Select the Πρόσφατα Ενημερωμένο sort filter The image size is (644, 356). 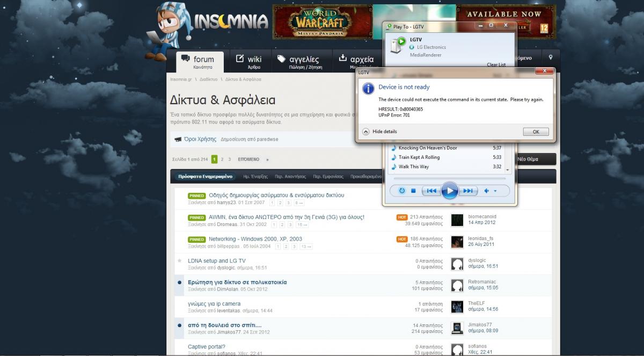tap(205, 176)
